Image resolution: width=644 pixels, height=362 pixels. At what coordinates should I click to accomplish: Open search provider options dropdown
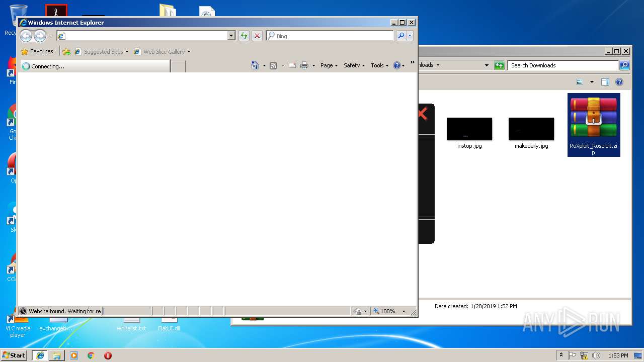(x=410, y=36)
